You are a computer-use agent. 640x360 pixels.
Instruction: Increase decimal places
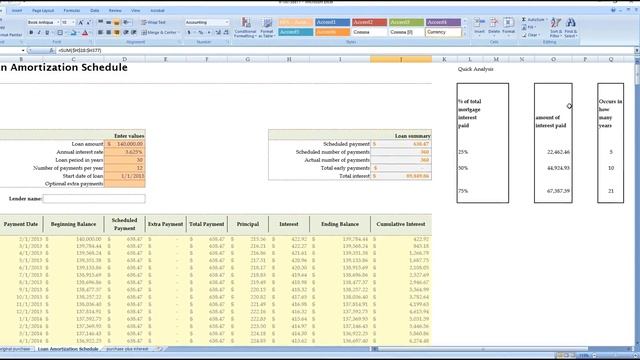pos(218,32)
